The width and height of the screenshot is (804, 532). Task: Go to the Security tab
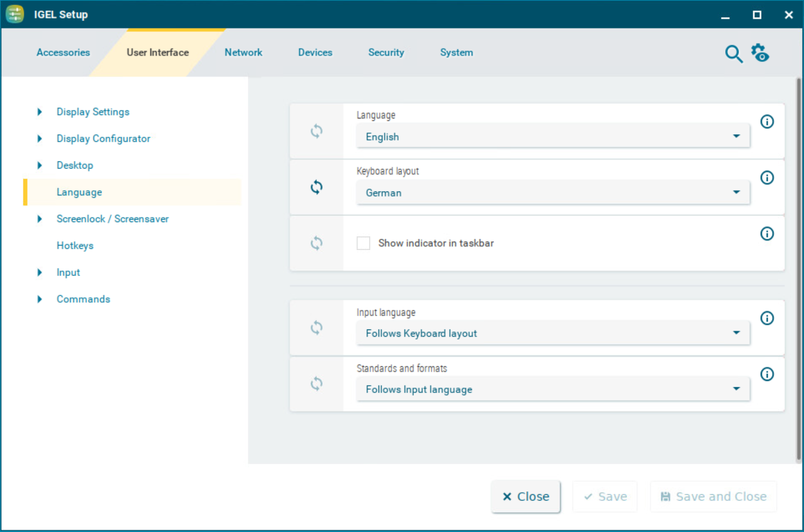click(x=386, y=53)
